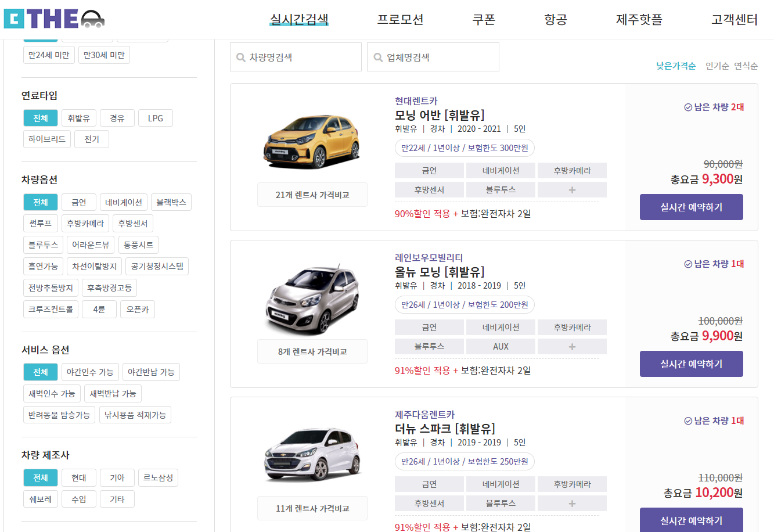The height and width of the screenshot is (532, 774).
Task: Enable 반려동물 탑승가능 service option
Action: 59,415
